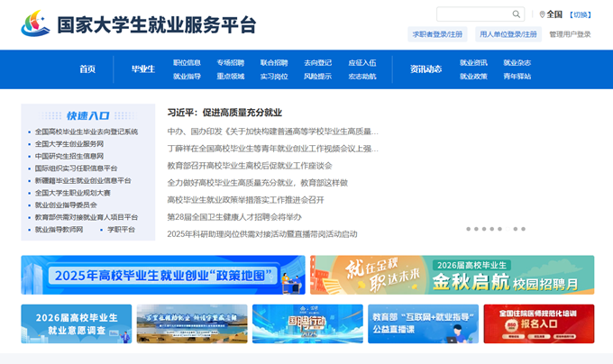Open news 2025年科研助理岗位供需对接活动
This screenshot has width=613, height=364.
pos(262,234)
